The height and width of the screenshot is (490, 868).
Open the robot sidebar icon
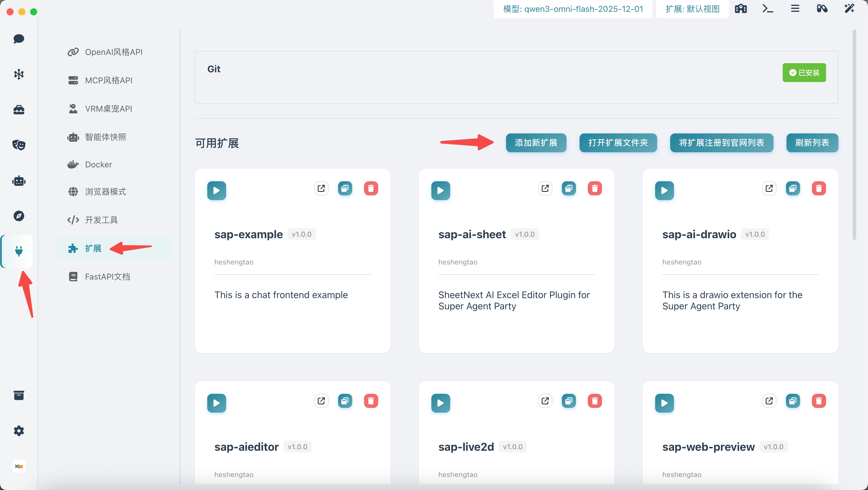click(x=19, y=181)
